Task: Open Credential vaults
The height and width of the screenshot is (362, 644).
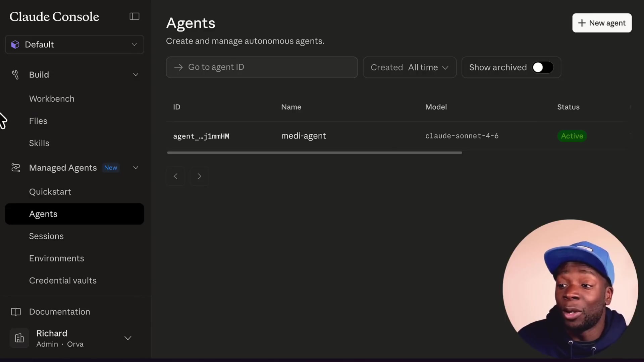Action: click(x=63, y=281)
